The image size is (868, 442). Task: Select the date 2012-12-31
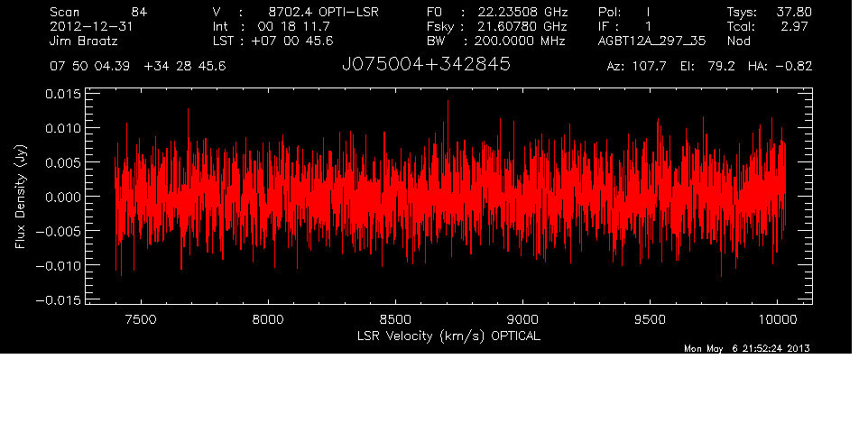point(91,26)
